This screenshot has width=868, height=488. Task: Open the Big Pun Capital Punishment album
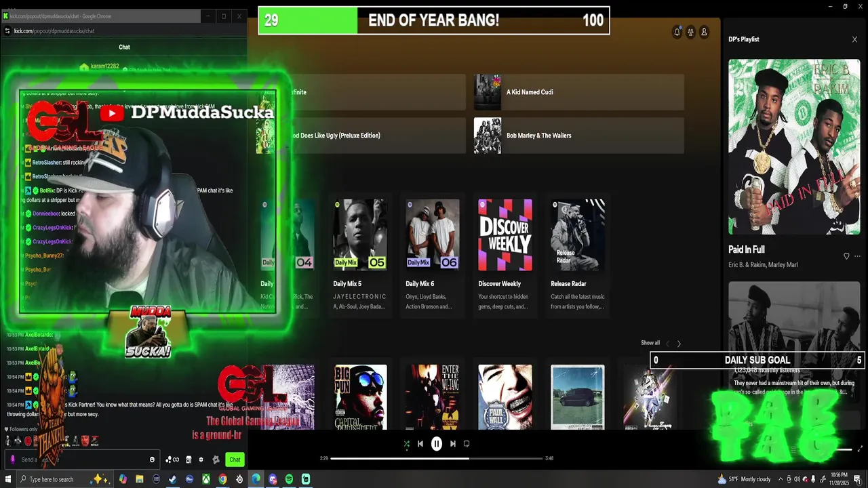click(360, 397)
